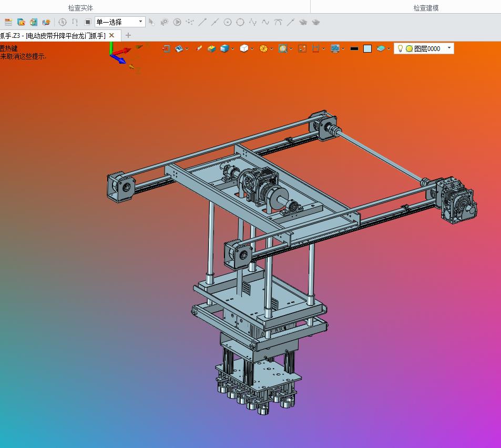501x448 pixels.
Task: Click the scattered points snap icon
Action: click(x=190, y=22)
